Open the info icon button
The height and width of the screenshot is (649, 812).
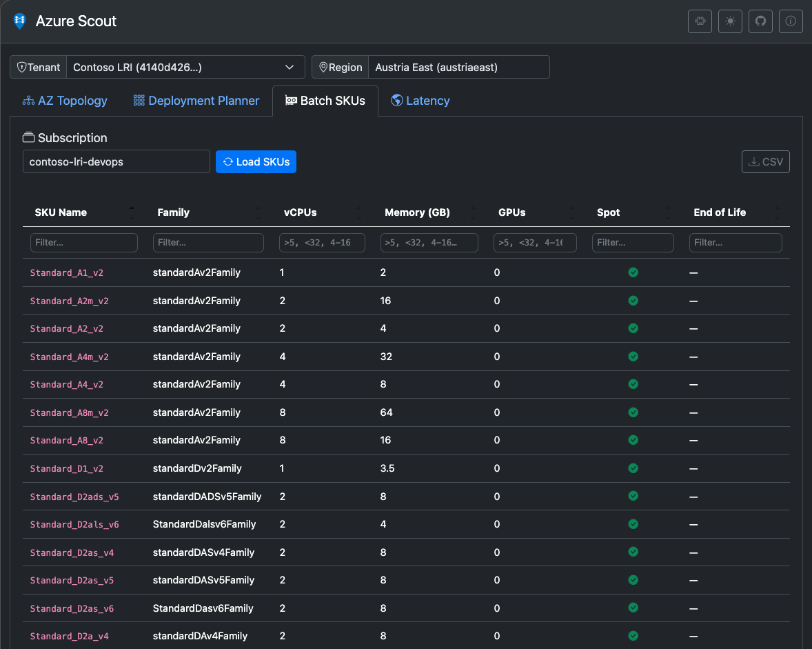(x=791, y=21)
